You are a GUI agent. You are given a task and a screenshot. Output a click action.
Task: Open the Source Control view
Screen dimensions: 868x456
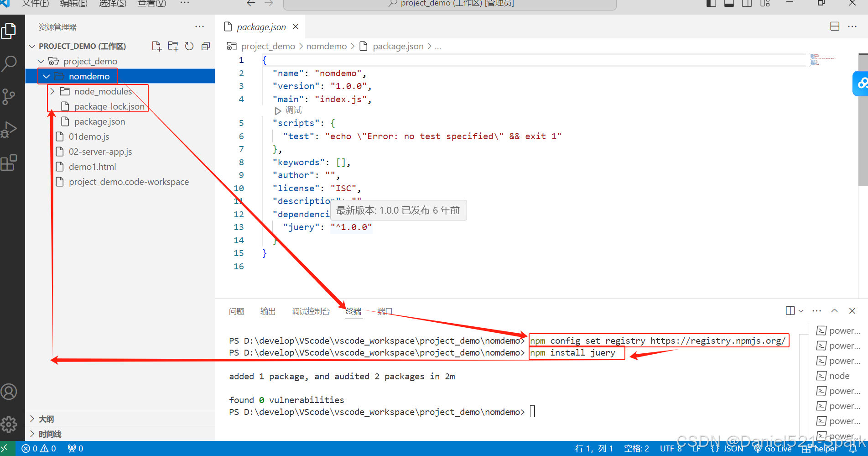click(x=9, y=97)
